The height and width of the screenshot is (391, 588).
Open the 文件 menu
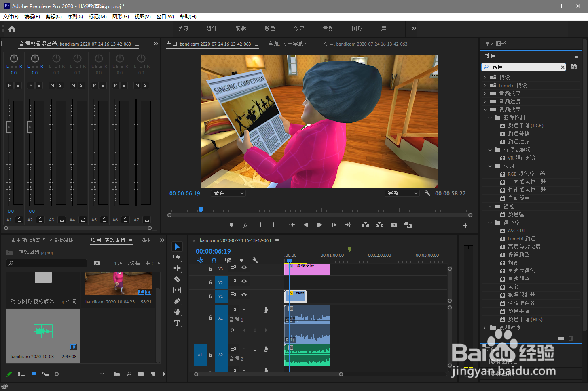(11, 17)
